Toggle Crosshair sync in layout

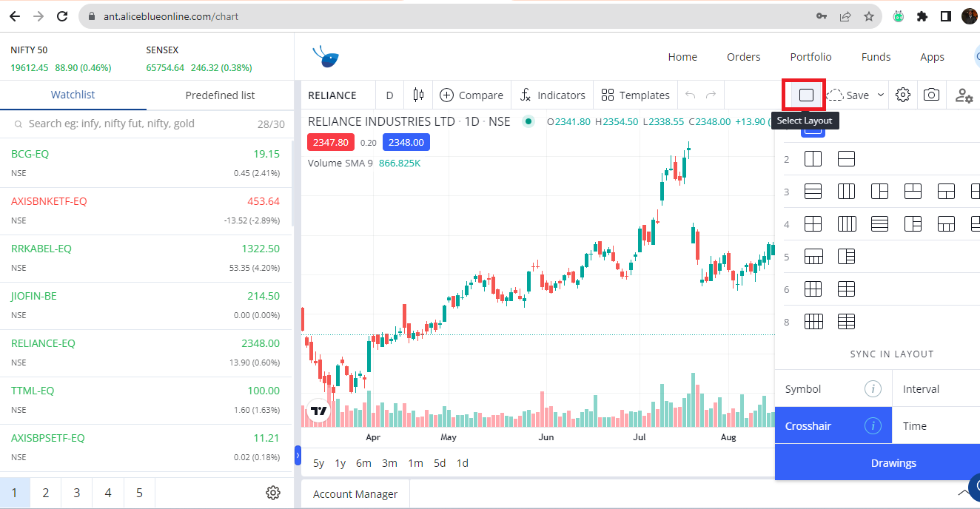pos(833,426)
